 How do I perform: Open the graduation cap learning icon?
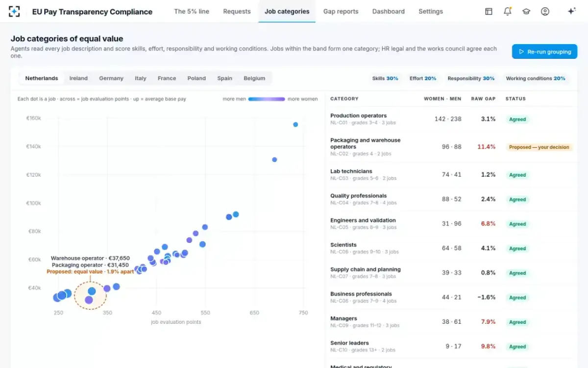pyautogui.click(x=526, y=11)
